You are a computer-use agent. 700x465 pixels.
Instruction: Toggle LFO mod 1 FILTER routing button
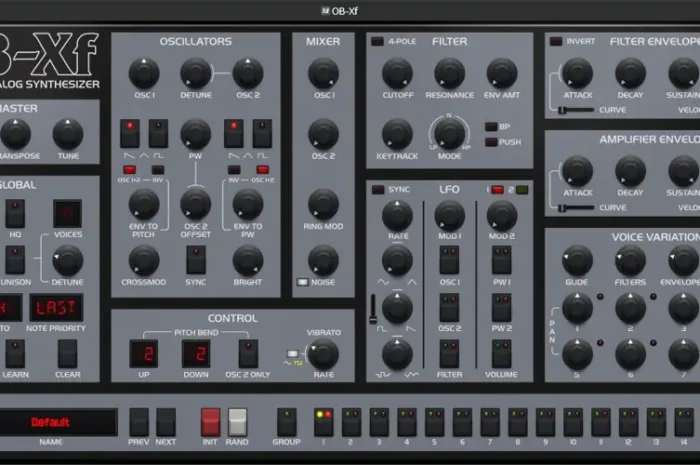point(449,354)
